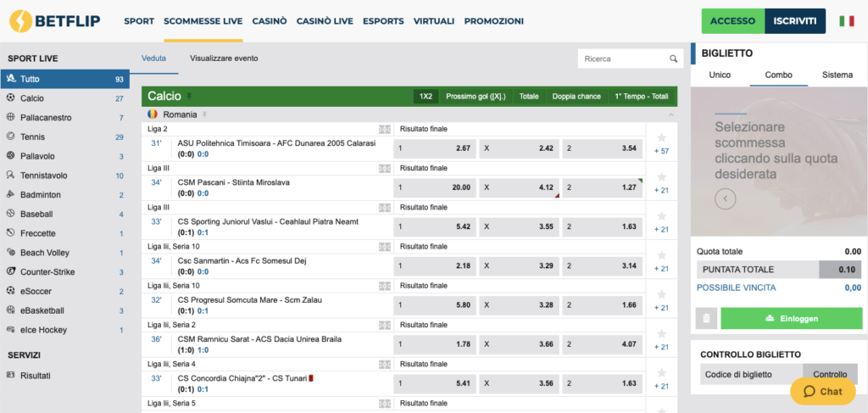This screenshot has height=413, width=868.
Task: Favorite the CS Concordia Chiajna match star
Action: [x=661, y=374]
